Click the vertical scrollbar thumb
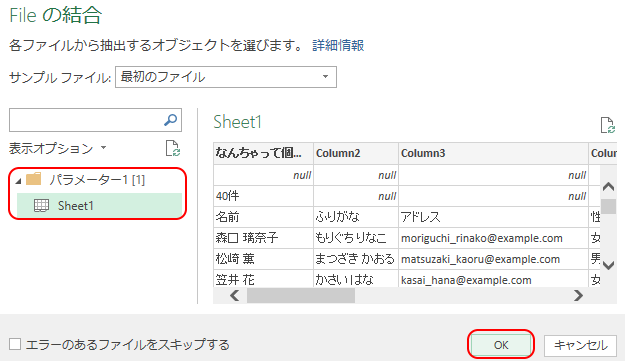The image size is (625, 361). pos(608,206)
